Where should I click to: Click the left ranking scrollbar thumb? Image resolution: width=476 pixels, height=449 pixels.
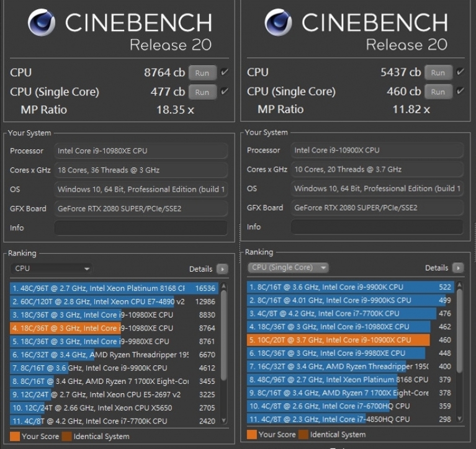point(224,335)
